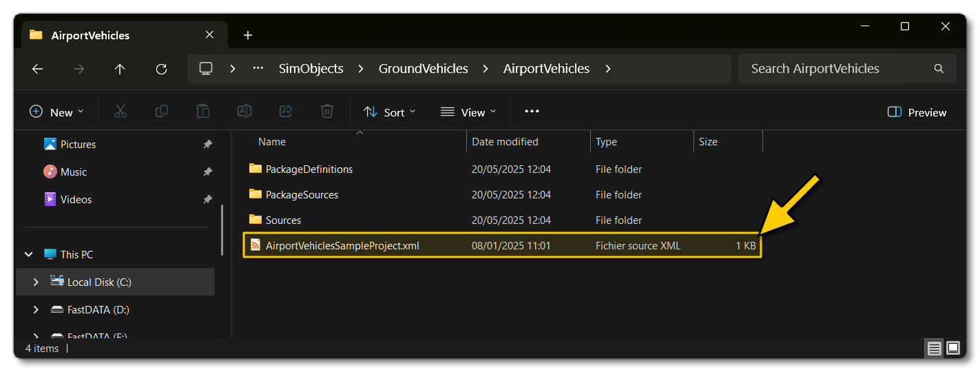Click the folder icon in the AirportVehicles tab
The image size is (980, 372).
[x=37, y=35]
